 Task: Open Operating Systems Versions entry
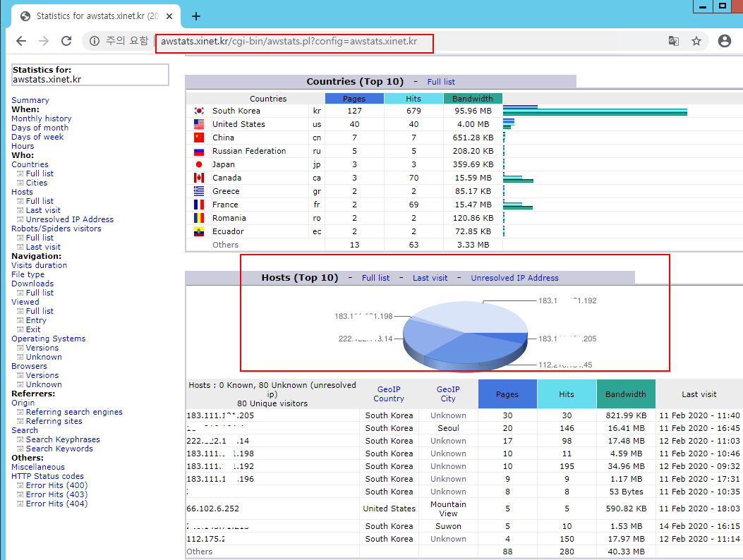pos(42,348)
